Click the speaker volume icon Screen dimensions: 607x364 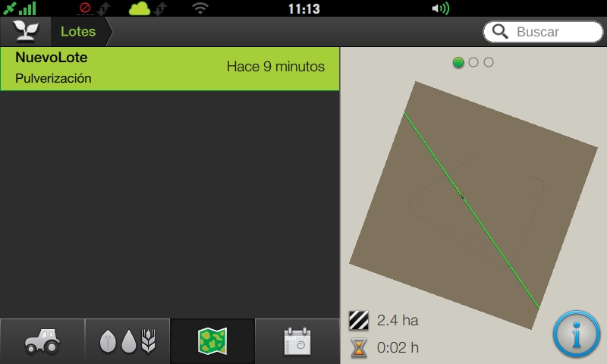click(x=441, y=8)
